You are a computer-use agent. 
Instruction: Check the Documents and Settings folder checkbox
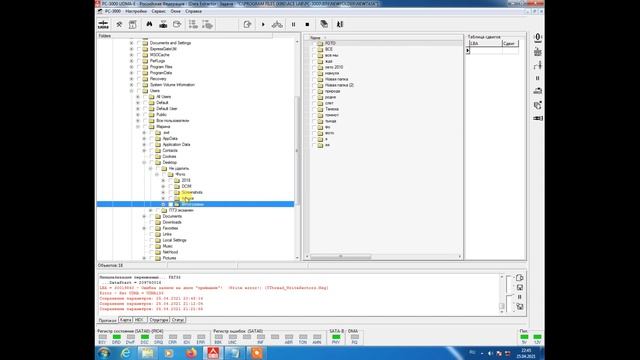[x=139, y=43]
